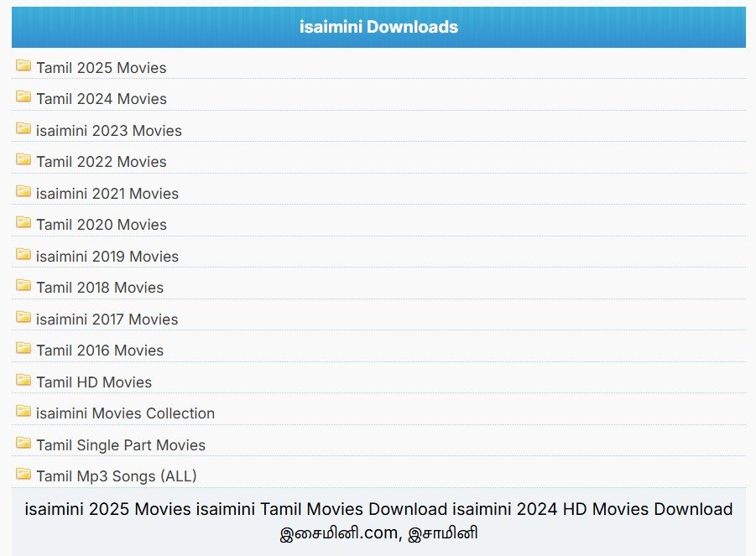
Task: Open the Tamil 2016 Movies link
Action: click(x=100, y=351)
